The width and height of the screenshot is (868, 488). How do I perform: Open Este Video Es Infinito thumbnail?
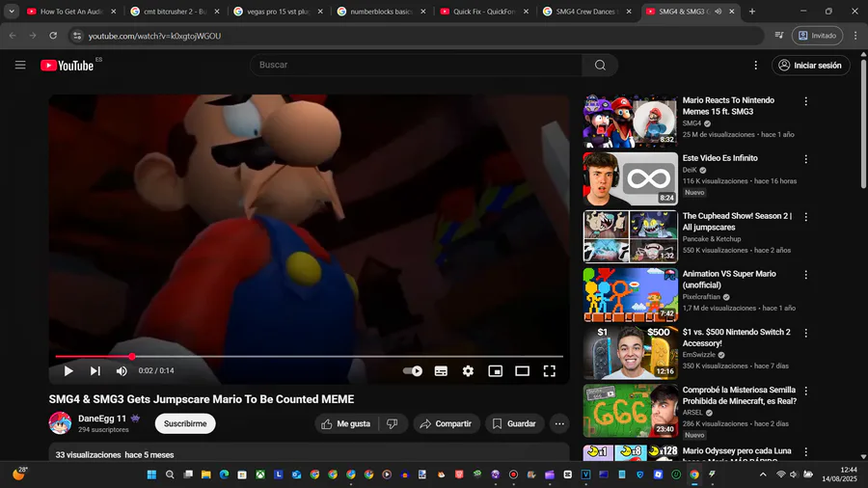(x=630, y=178)
